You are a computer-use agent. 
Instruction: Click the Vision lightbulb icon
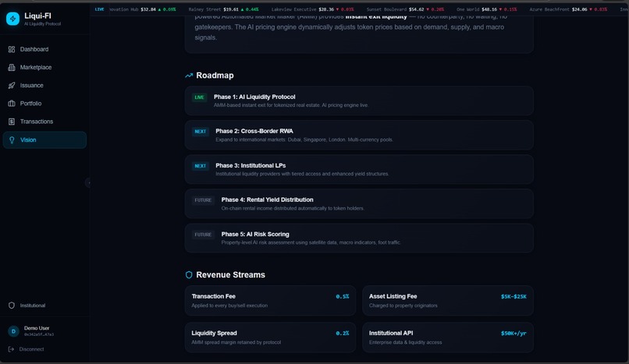[x=12, y=140]
